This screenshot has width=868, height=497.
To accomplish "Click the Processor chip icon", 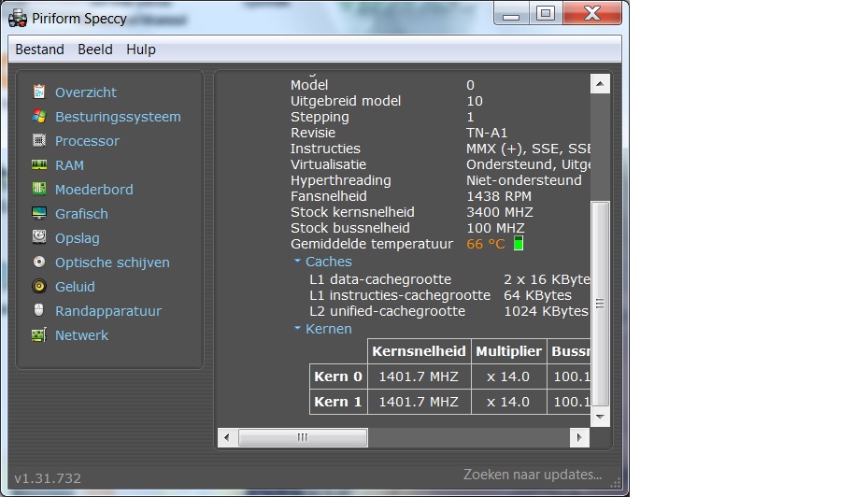I will pos(38,140).
